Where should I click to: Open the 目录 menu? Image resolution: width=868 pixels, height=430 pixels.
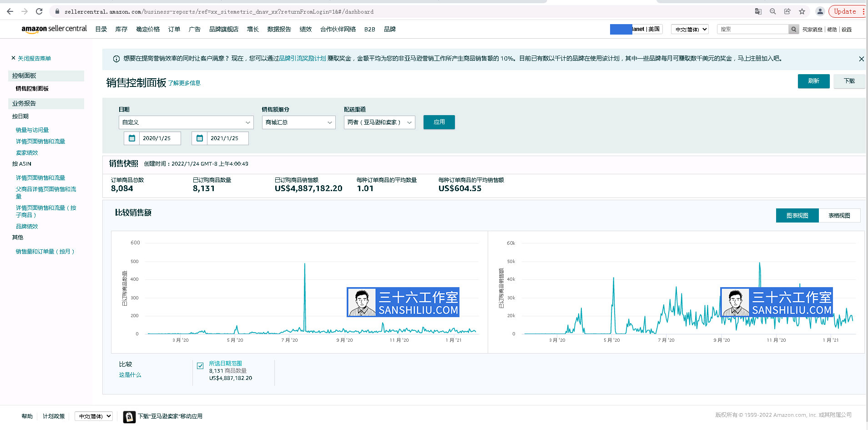pos(101,29)
